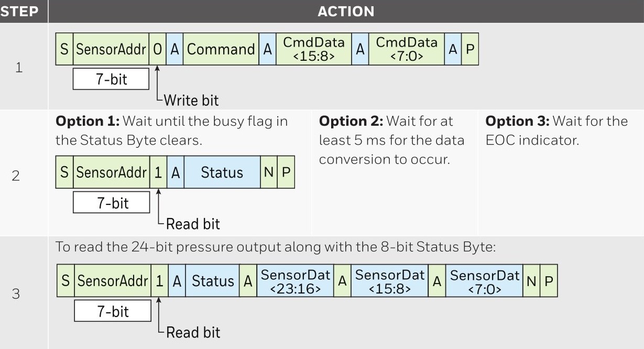This screenshot has width=644, height=349.
Task: Click the Start (S) block in step 2
Action: point(64,172)
